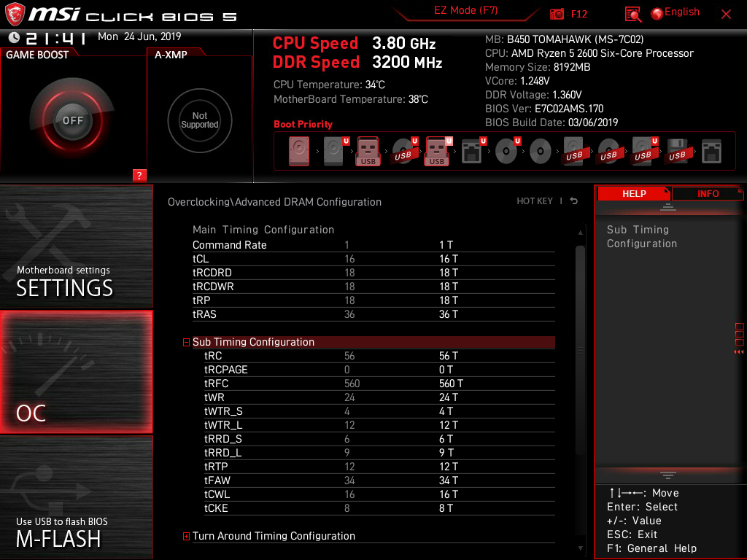
Task: Go back with the return arrow icon
Action: pos(574,201)
